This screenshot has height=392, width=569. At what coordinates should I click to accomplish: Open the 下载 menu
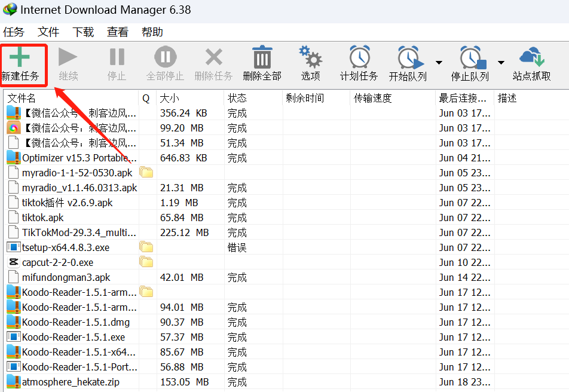coord(83,32)
